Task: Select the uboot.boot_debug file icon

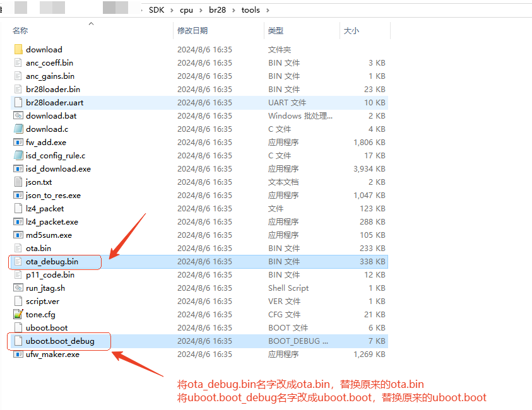Action: click(x=18, y=341)
